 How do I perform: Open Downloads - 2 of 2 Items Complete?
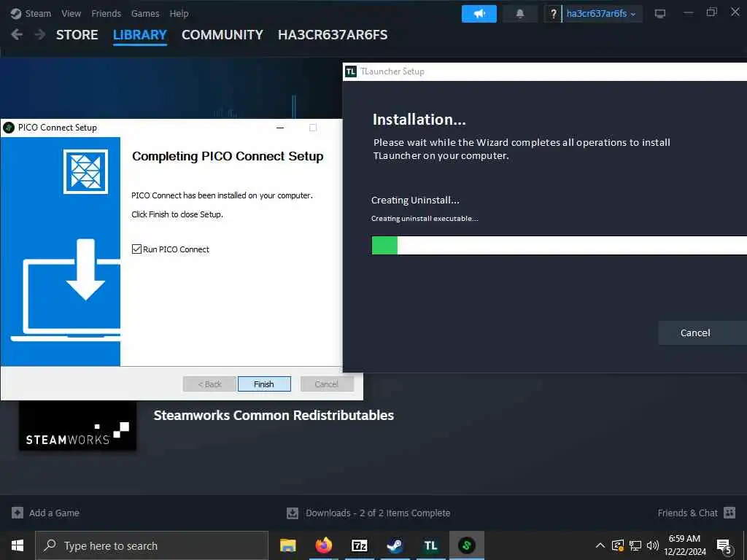click(378, 513)
